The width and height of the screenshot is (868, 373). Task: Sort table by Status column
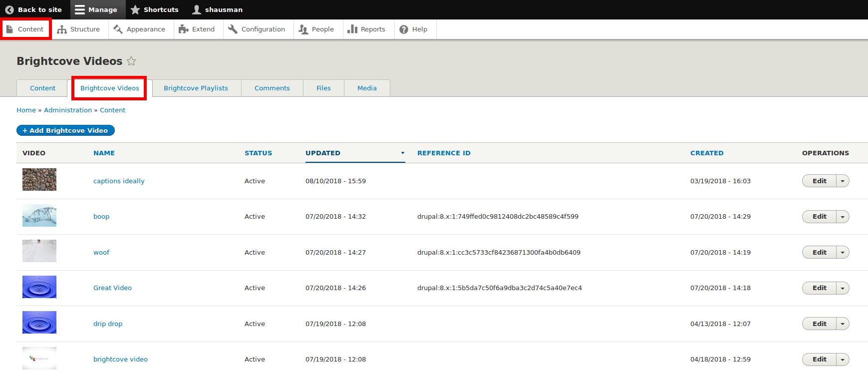(258, 153)
